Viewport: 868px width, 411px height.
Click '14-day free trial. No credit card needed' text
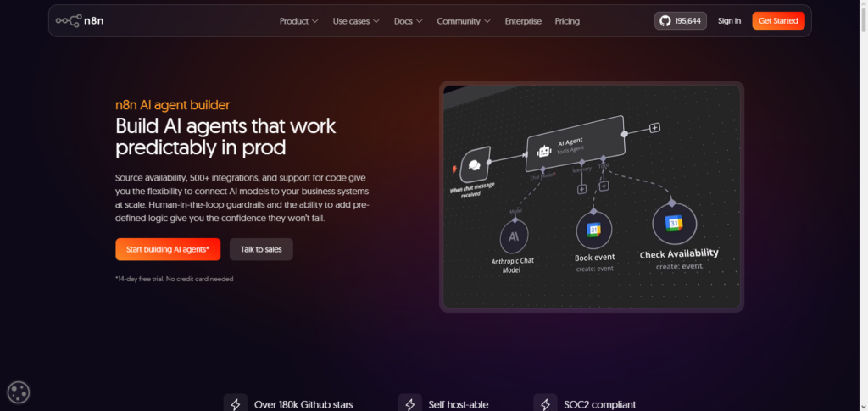[175, 280]
